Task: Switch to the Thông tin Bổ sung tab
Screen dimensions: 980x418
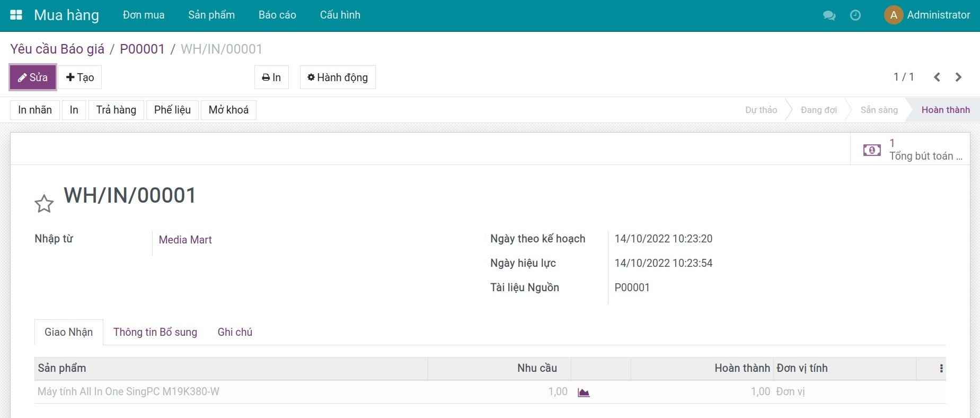Action: tap(155, 332)
